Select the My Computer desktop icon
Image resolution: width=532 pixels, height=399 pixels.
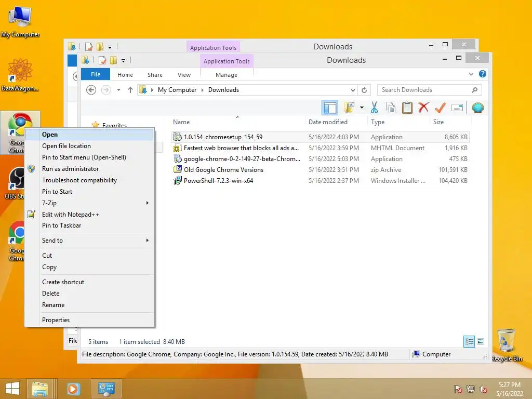[20, 22]
